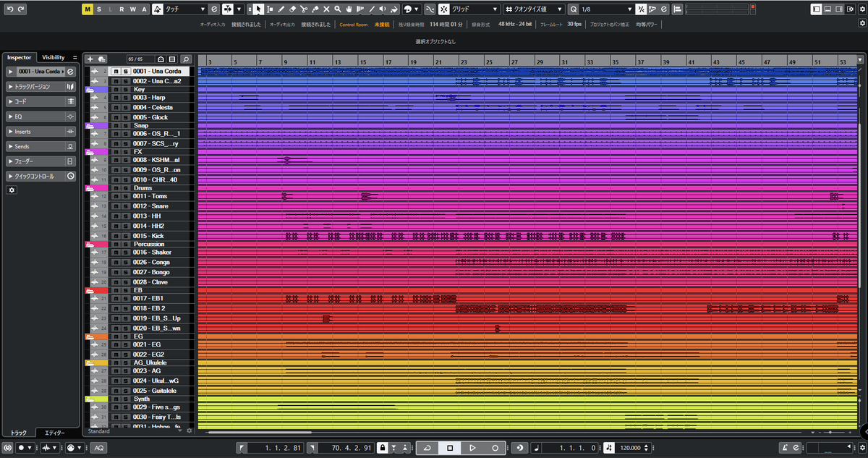The width and height of the screenshot is (868, 458).
Task: Open the track search magnifier
Action: [x=186, y=59]
